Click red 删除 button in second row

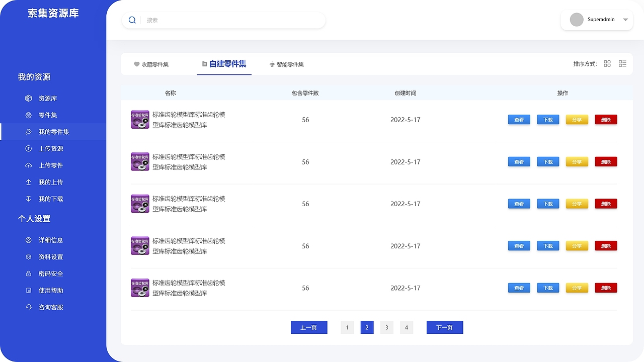pos(606,162)
